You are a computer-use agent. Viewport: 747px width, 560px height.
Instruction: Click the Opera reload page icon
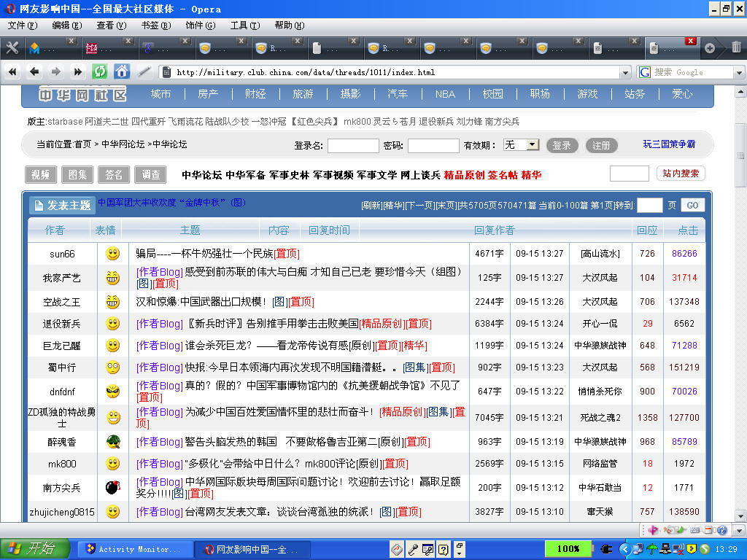(x=100, y=71)
